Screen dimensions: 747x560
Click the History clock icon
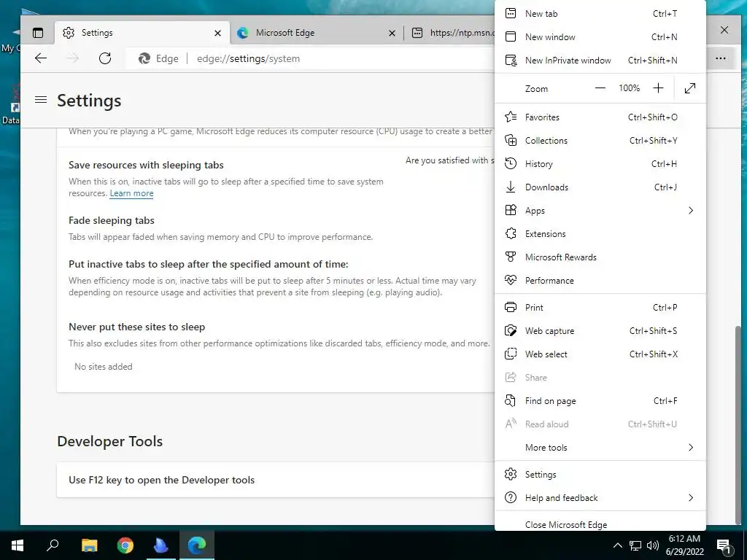510,163
